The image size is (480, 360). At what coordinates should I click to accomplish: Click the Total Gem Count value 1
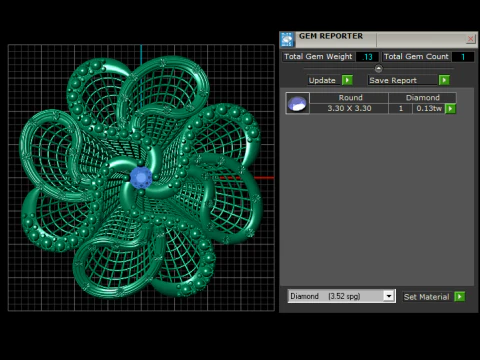coord(463,57)
